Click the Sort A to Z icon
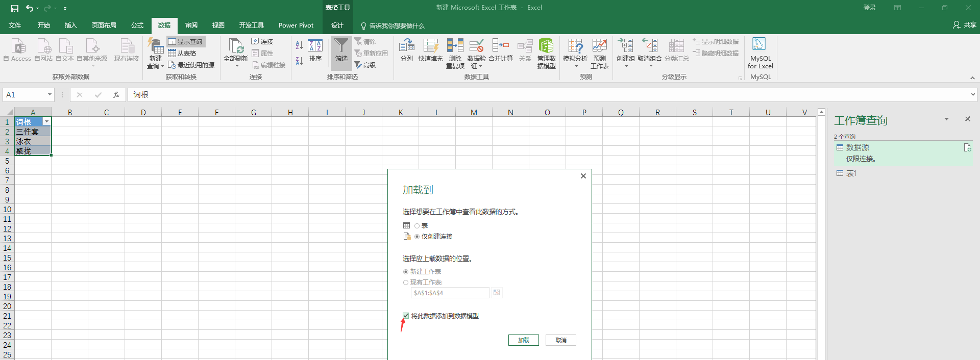The width and height of the screenshot is (980, 360). 299,45
